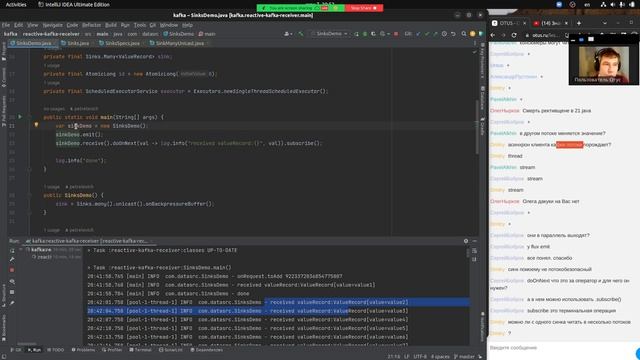Screen dimensions: 640x360
Task: Open the Profiler tool window
Action: click(112, 350)
